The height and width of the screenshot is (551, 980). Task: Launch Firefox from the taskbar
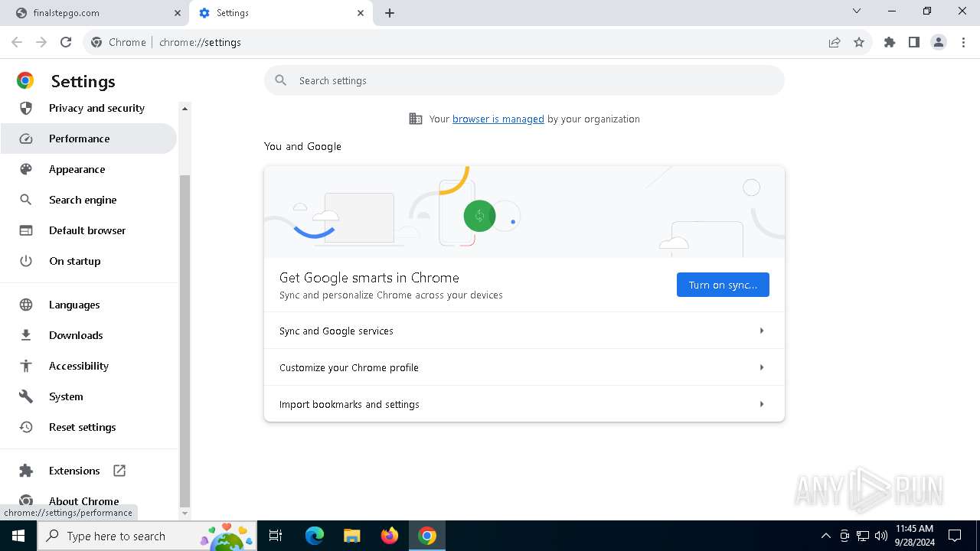[x=390, y=536]
